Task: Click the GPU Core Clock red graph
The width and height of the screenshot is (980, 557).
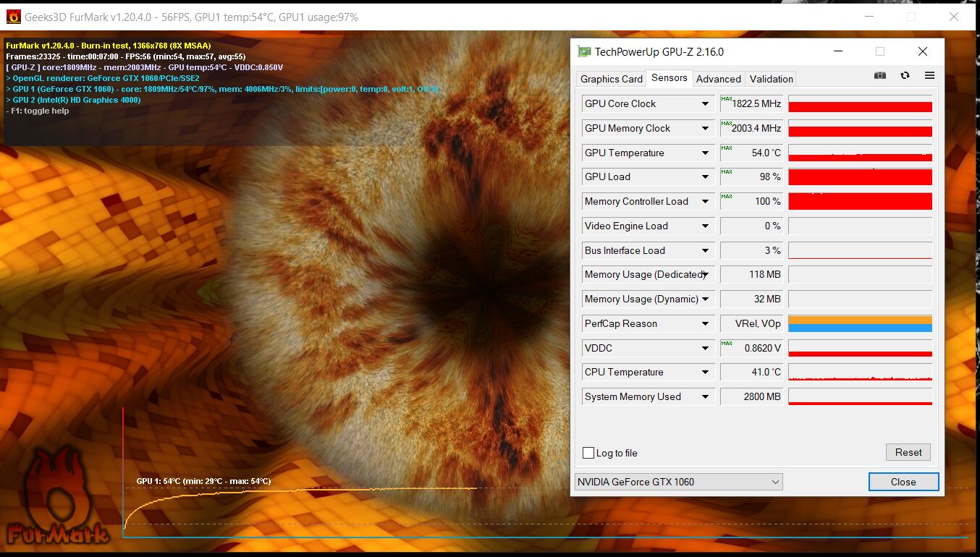Action: 860,103
